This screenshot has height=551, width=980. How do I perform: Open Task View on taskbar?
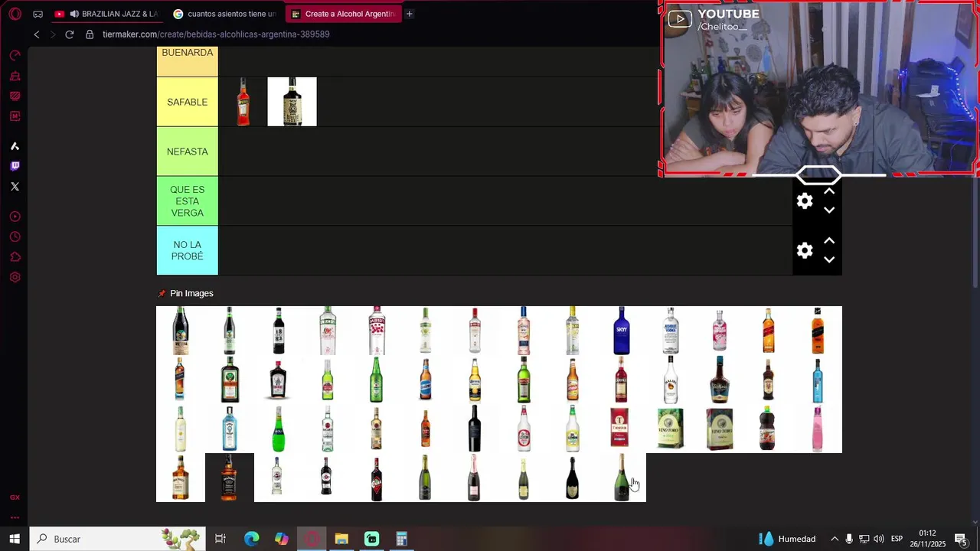pos(220,539)
